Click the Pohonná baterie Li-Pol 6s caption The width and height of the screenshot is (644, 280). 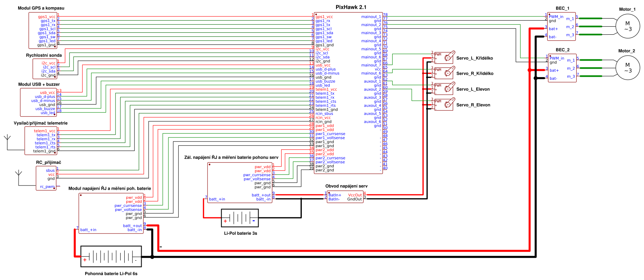(x=111, y=274)
